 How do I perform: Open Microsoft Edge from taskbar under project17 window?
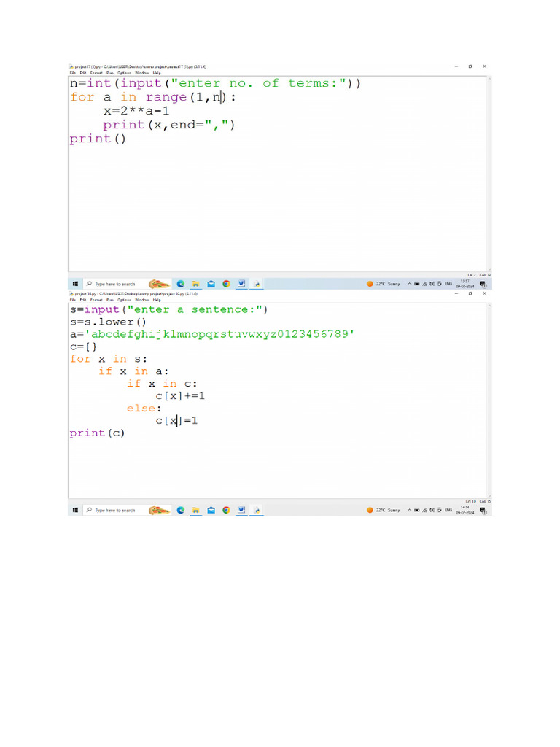tap(180, 284)
